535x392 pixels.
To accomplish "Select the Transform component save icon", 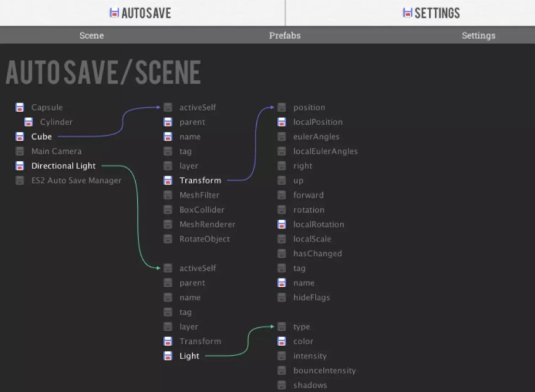I will click(x=167, y=180).
